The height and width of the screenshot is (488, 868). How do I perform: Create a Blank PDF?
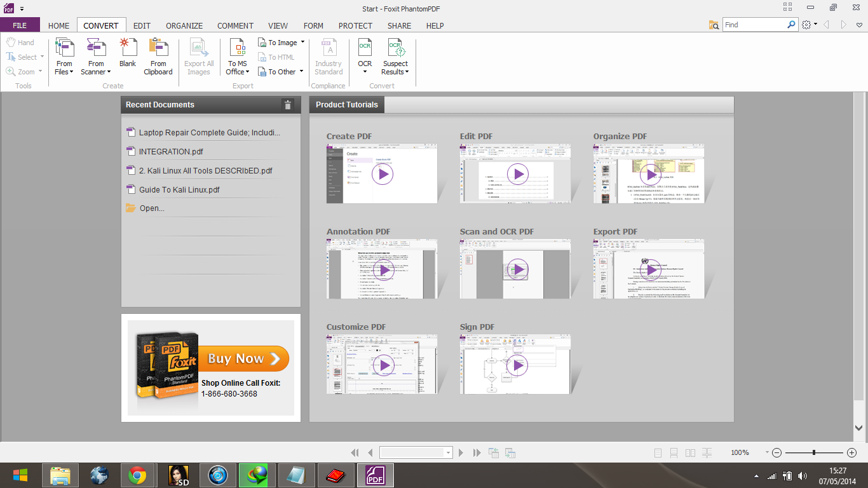[128, 53]
